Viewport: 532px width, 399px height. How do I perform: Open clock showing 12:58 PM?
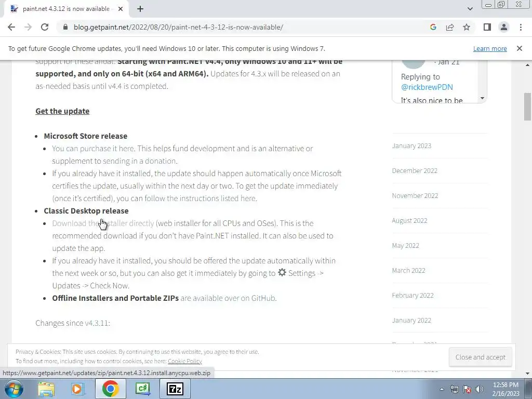[506, 389]
